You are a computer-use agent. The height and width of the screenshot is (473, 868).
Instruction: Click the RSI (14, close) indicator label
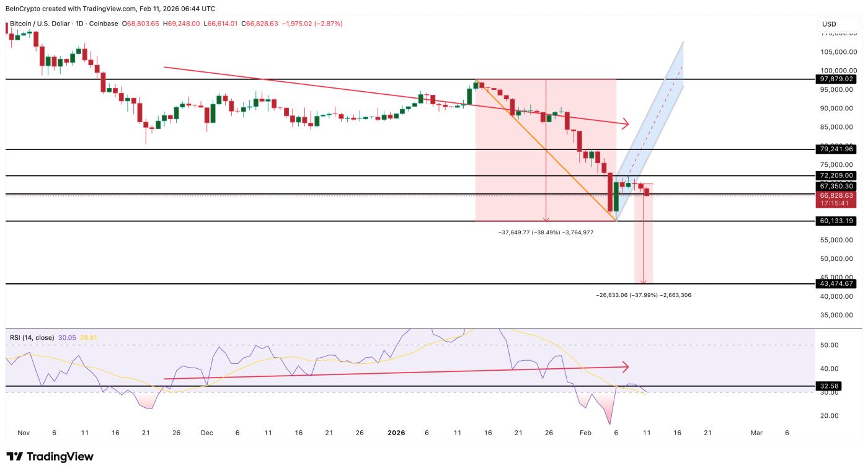pyautogui.click(x=32, y=338)
